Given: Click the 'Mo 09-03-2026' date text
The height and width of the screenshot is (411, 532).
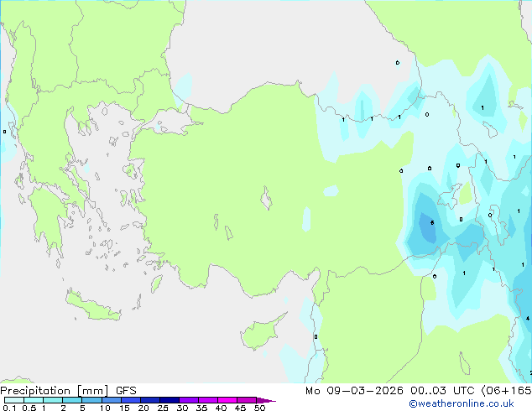Looking at the screenshot, I should click(x=354, y=391).
